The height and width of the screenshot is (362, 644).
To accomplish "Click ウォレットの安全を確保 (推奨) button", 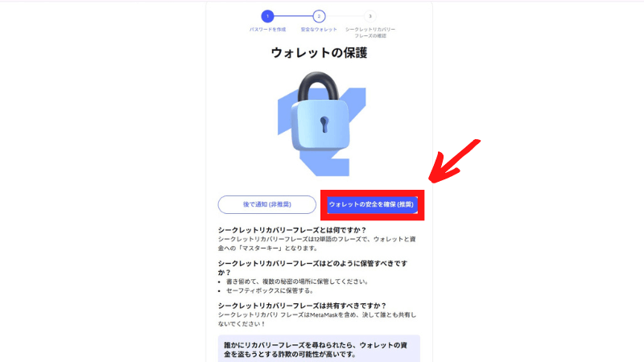I will tap(372, 204).
